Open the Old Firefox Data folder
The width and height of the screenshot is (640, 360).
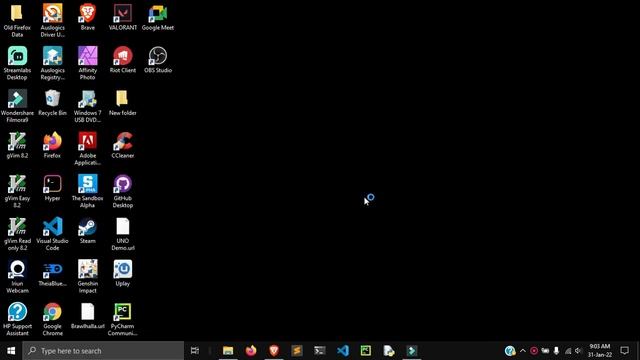17,20
